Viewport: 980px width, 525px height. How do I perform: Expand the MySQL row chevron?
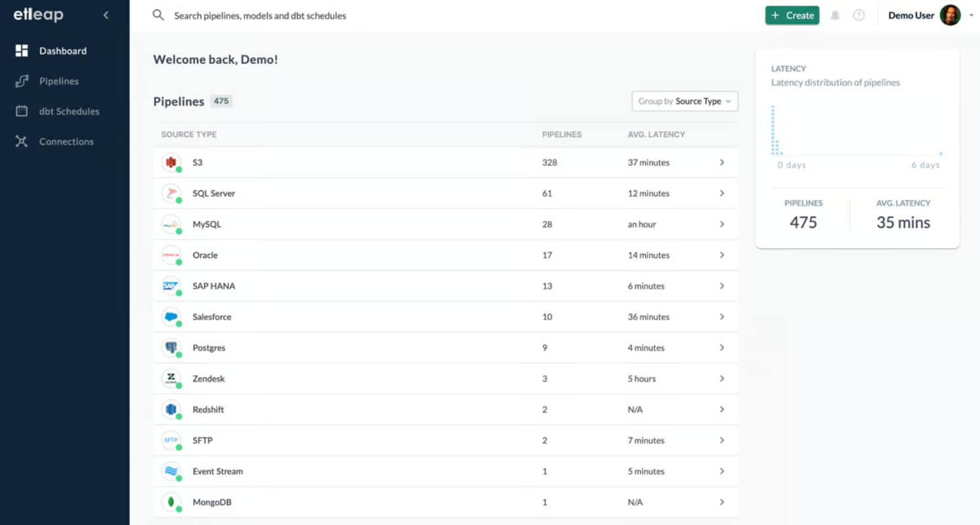tap(722, 224)
